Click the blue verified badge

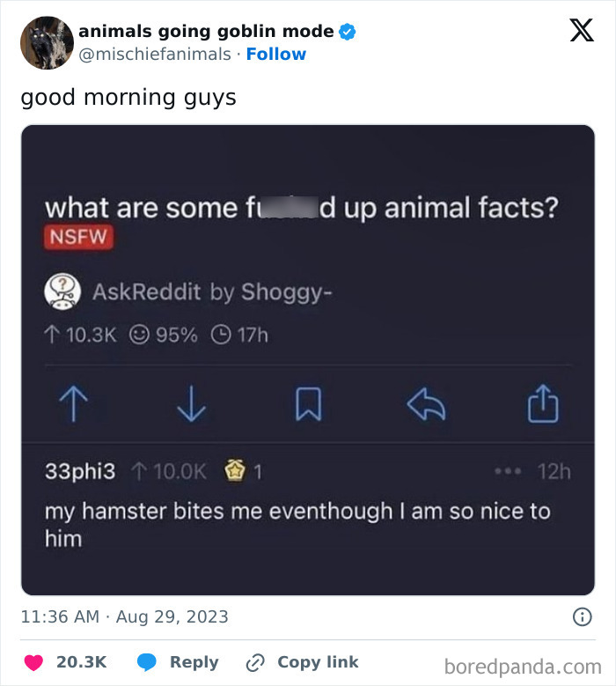[x=348, y=32]
